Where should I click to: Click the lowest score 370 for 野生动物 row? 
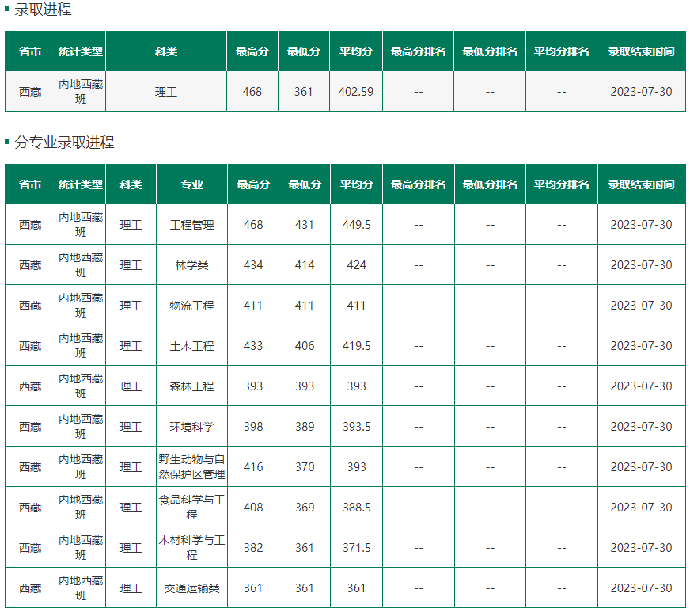point(305,466)
